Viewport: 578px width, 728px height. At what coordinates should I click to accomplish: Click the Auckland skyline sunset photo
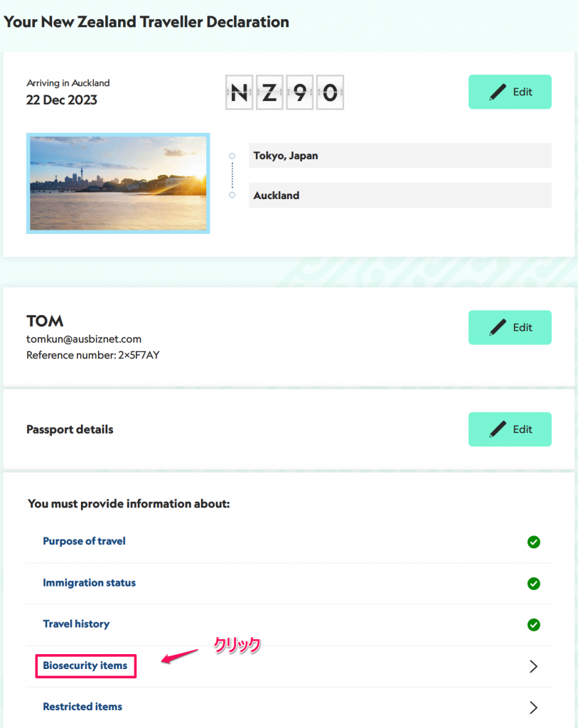[118, 183]
